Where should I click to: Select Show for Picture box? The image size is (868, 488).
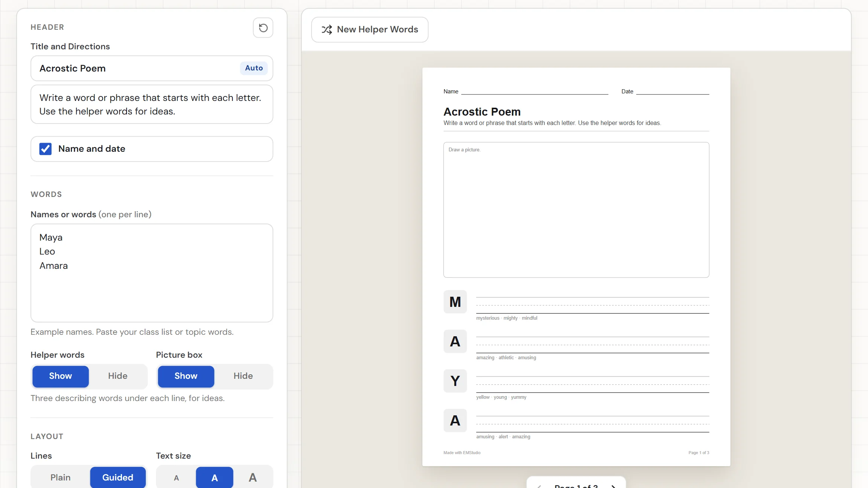coord(186,376)
